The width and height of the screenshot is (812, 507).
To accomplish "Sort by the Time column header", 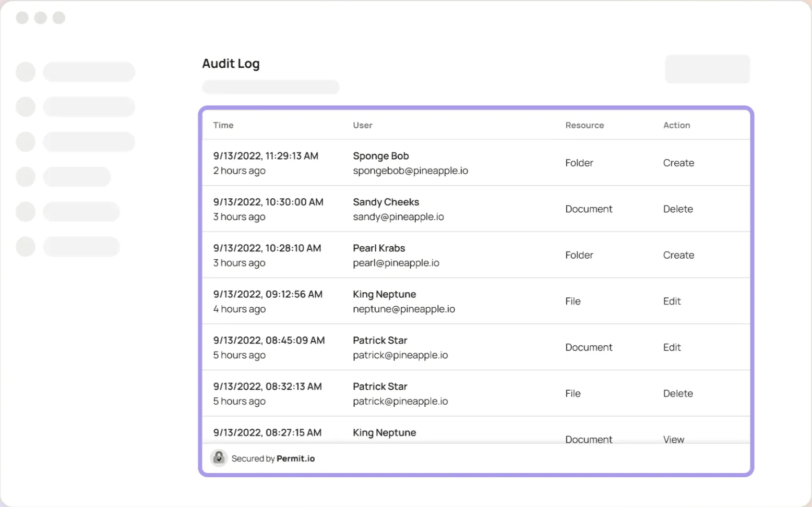I will tap(223, 125).
